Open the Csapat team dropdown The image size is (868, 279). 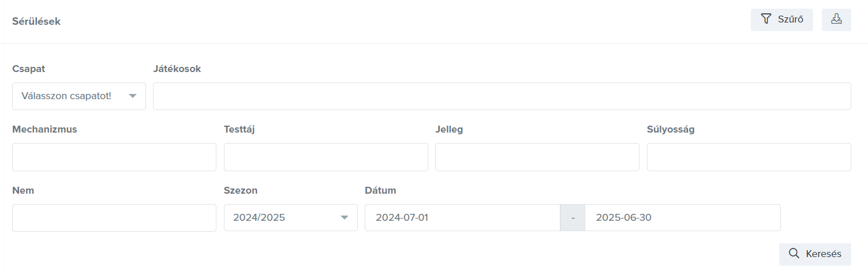pyautogui.click(x=79, y=96)
